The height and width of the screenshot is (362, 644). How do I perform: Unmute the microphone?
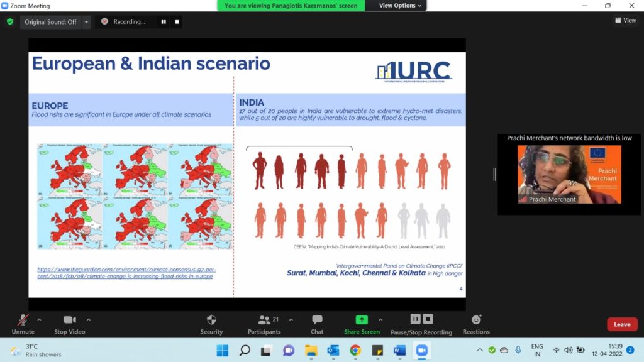point(23,323)
